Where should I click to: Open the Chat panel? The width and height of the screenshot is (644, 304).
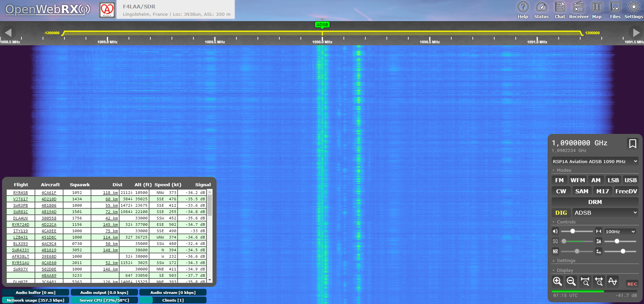[x=560, y=10]
